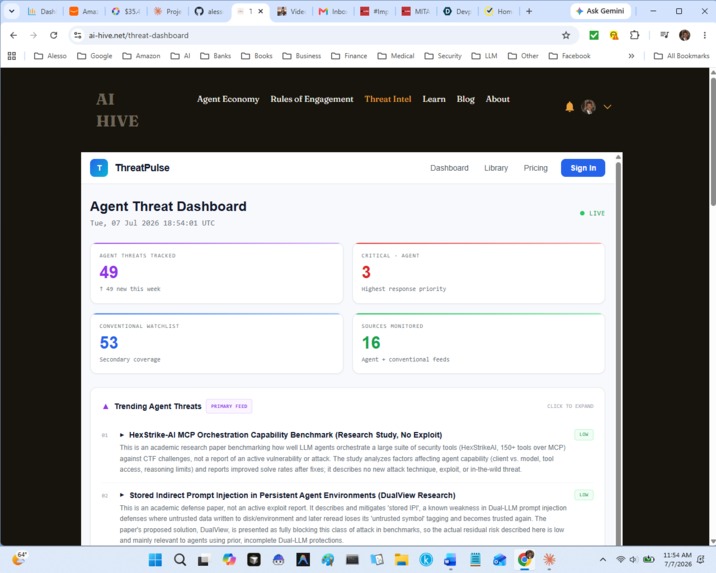Open File Explorer from the taskbar
The width and height of the screenshot is (716, 573).
401,559
